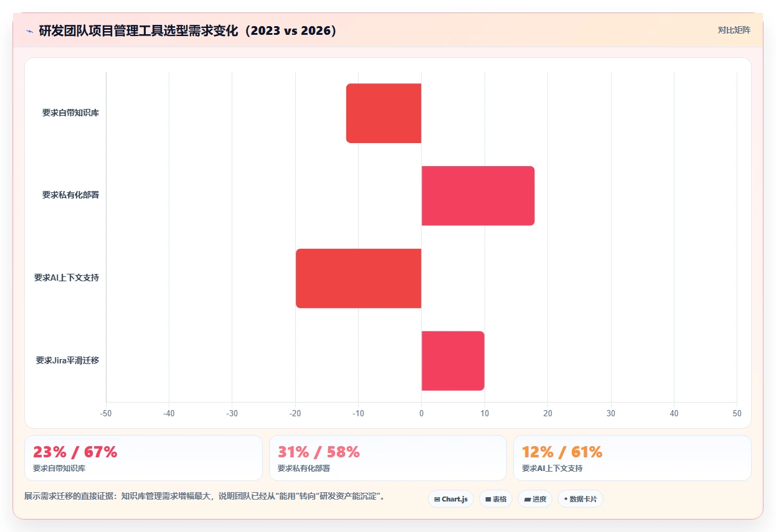
Task: Click the 进度 tag chip
Action: tap(535, 499)
